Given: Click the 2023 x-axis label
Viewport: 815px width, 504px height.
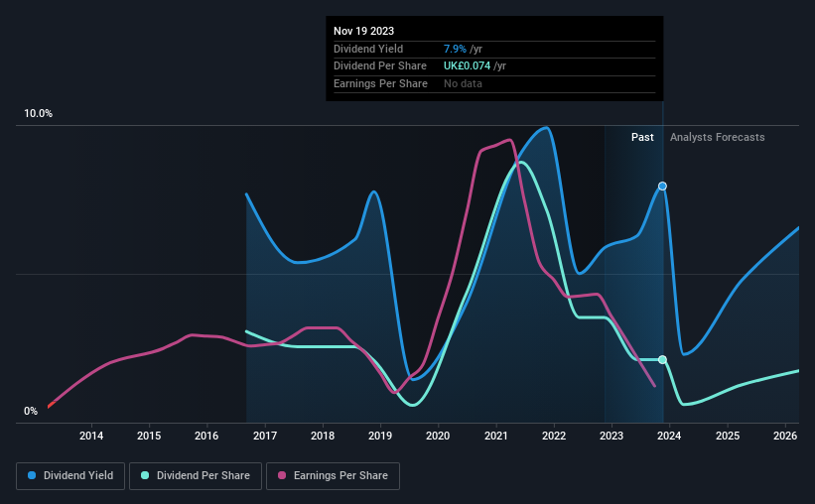Looking at the screenshot, I should [611, 436].
